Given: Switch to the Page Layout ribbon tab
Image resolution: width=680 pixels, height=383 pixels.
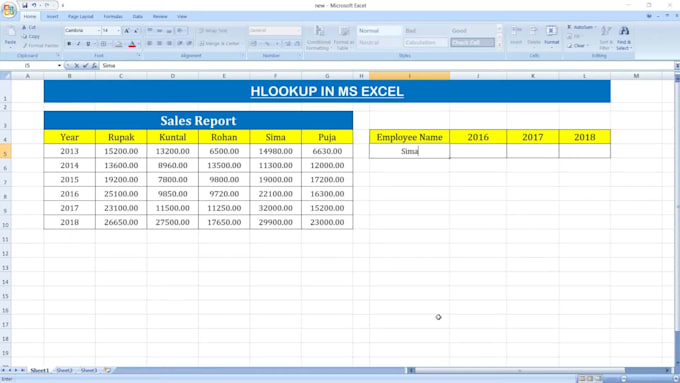Looking at the screenshot, I should 81,16.
